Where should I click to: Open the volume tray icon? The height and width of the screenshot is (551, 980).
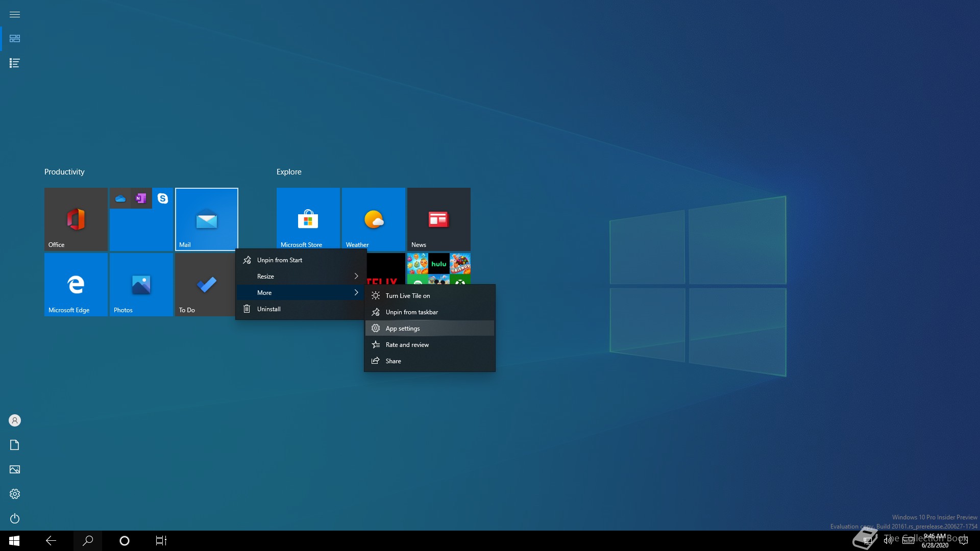pyautogui.click(x=888, y=541)
